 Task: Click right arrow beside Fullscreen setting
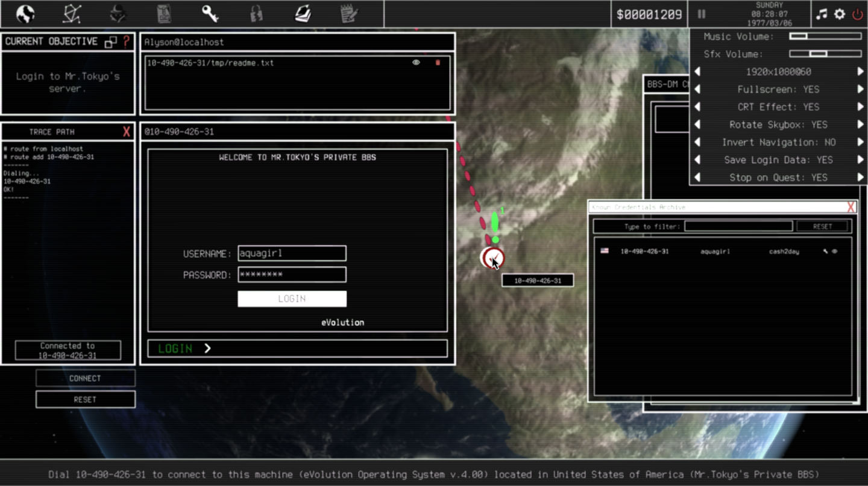[861, 89]
